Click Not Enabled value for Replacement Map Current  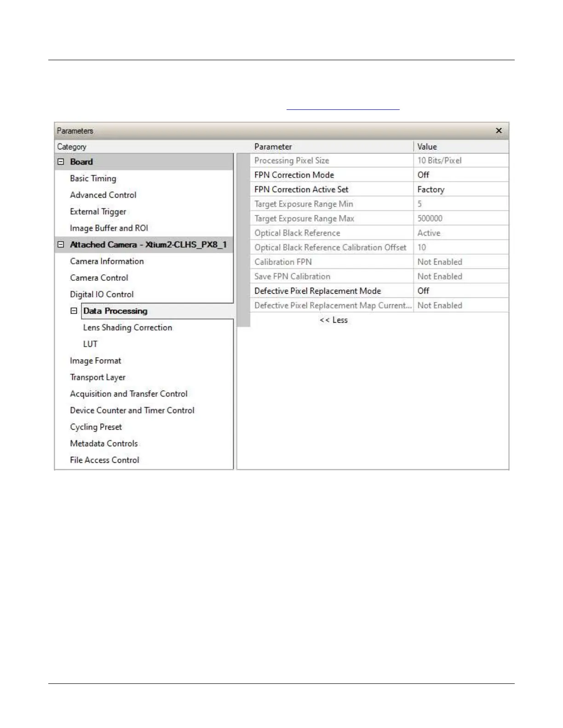[x=440, y=305]
